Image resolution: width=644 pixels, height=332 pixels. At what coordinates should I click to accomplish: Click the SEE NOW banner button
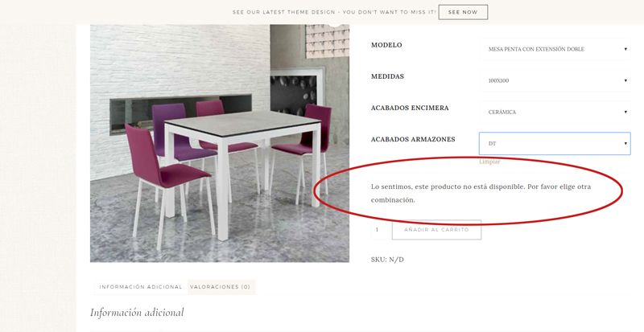463,12
